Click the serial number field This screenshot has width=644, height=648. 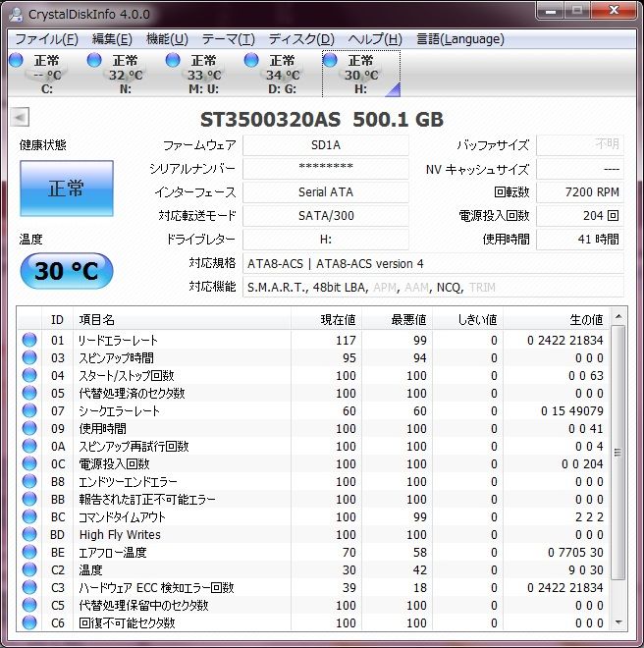(x=326, y=169)
